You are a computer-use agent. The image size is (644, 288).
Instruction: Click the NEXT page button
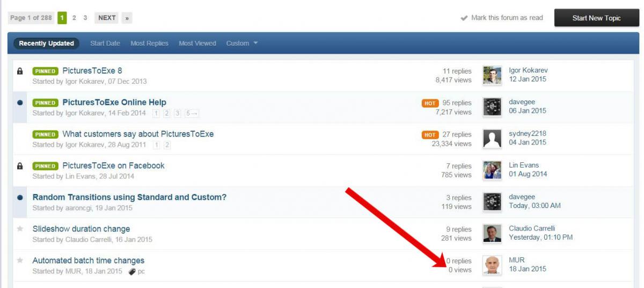click(107, 18)
